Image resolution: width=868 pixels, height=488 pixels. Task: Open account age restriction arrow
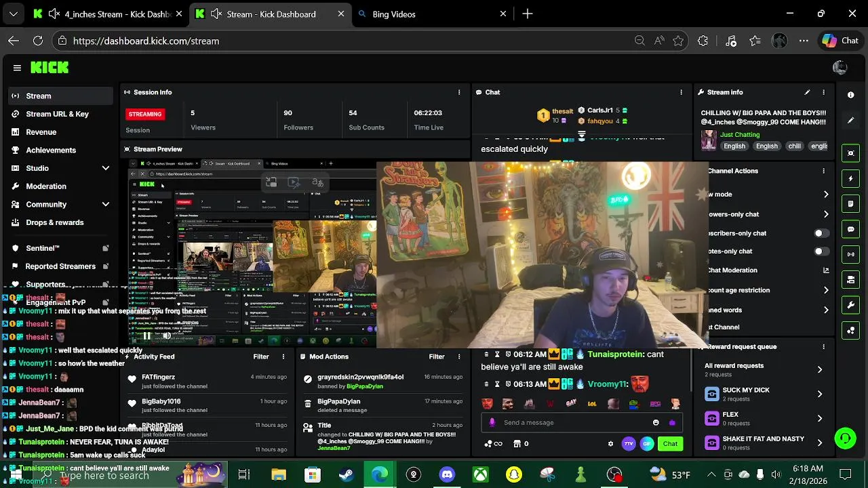[x=826, y=290]
